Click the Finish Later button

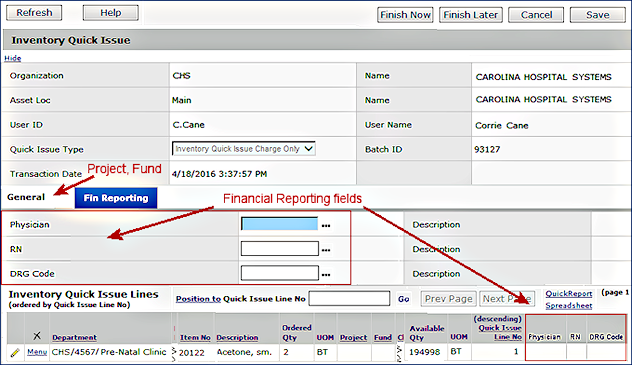470,15
